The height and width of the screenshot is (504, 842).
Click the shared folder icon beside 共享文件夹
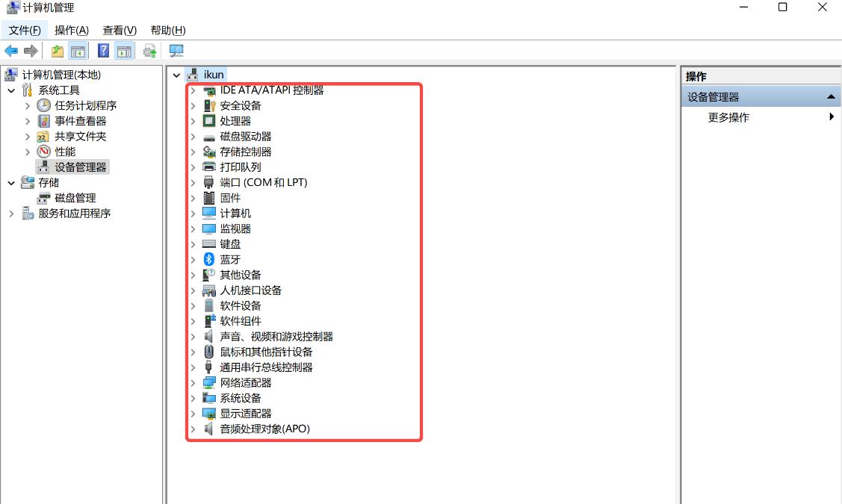(43, 137)
